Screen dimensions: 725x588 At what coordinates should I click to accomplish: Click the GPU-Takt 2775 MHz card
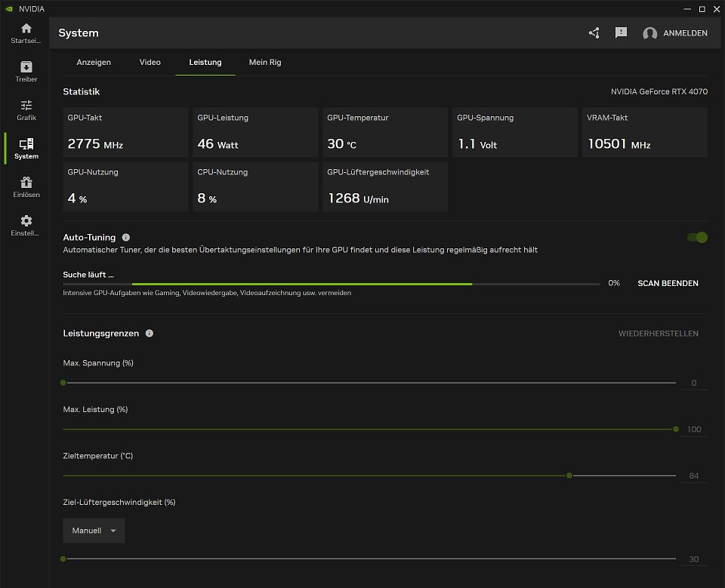[x=126, y=132]
